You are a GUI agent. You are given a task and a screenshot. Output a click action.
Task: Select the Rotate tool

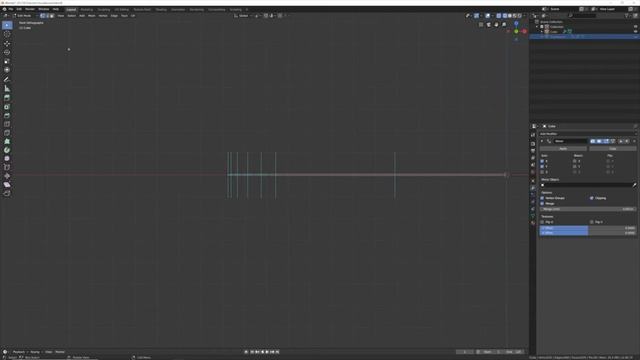coord(7,52)
